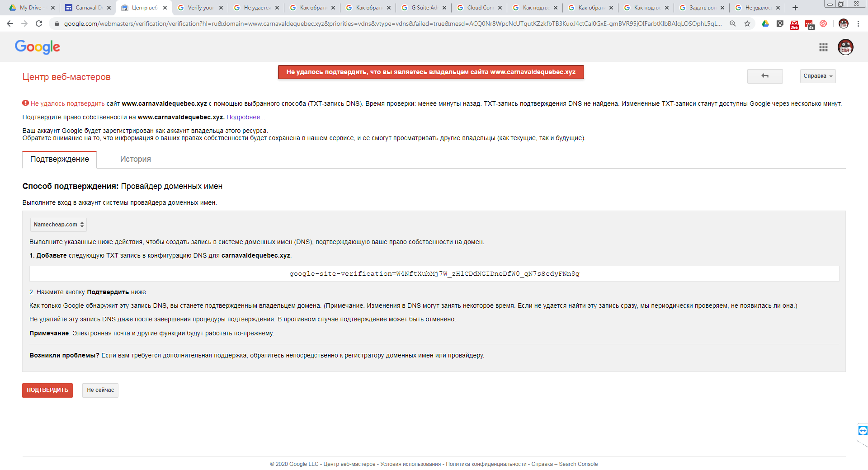This screenshot has width=868, height=470.
Task: Switch to the Carnaval tab
Action: tap(87, 8)
